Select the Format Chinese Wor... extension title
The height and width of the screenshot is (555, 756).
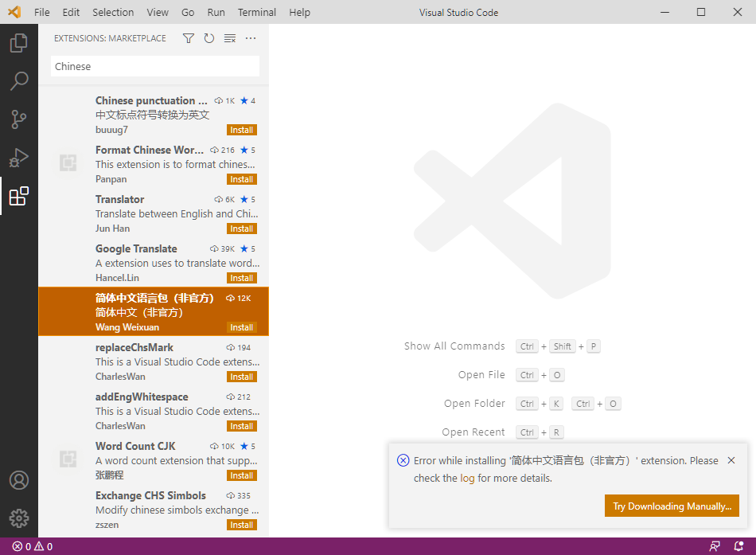[150, 150]
